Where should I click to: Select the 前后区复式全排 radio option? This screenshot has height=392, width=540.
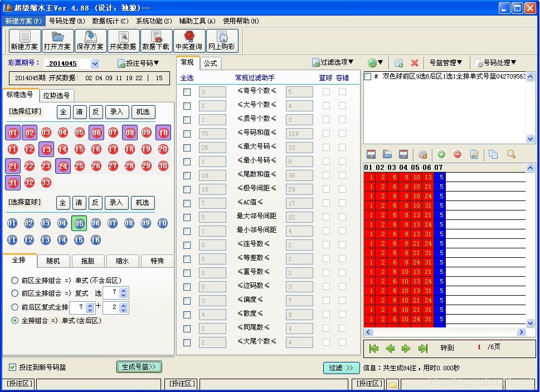14,307
